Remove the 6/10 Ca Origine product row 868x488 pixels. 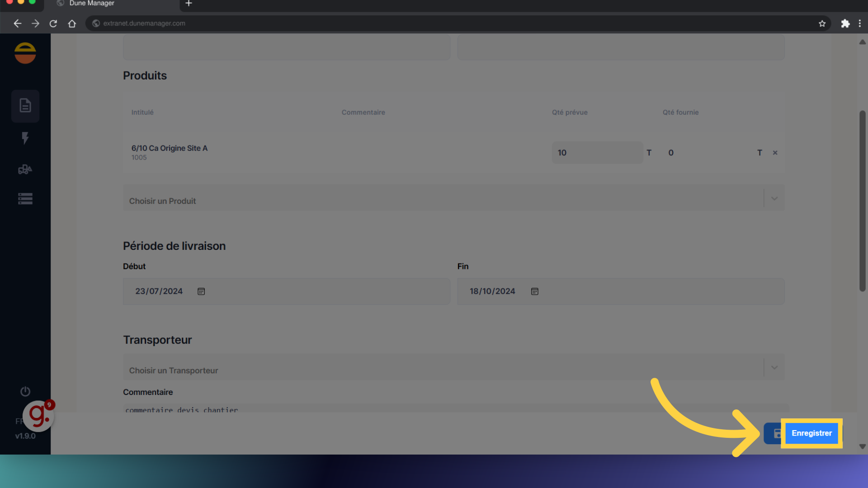click(x=775, y=153)
